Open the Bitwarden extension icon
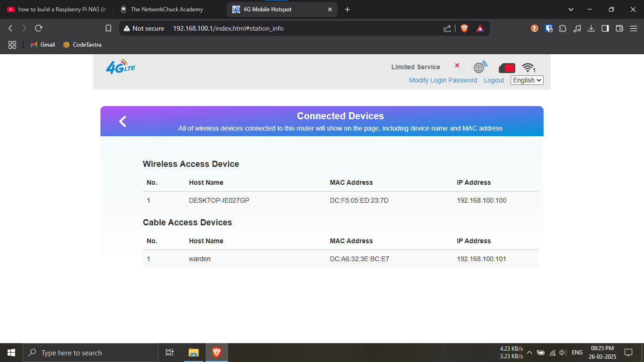 [549, 28]
